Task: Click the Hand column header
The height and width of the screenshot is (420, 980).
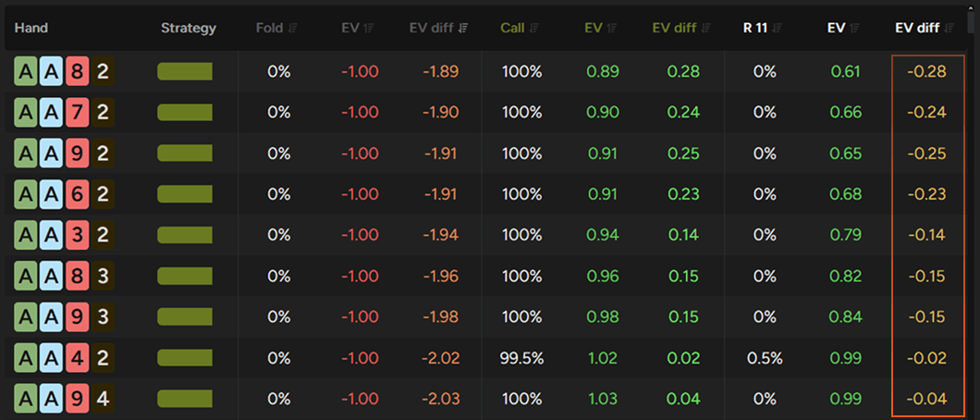Action: (31, 28)
